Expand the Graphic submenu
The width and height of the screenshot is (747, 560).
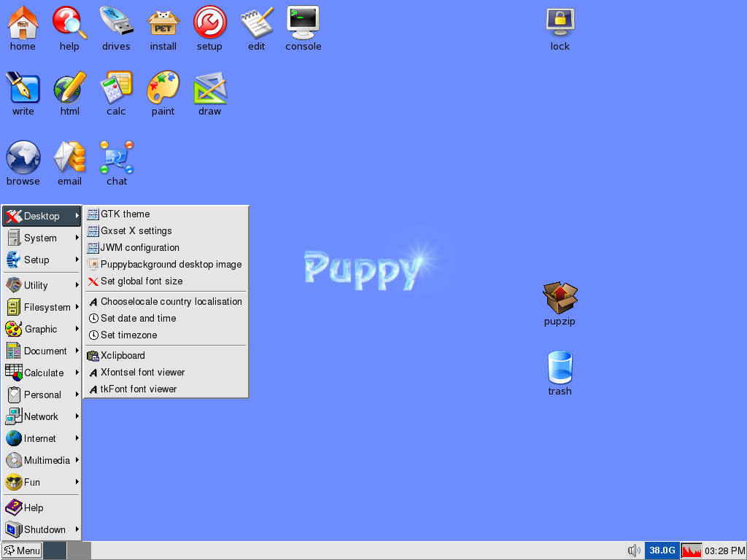[x=42, y=329]
